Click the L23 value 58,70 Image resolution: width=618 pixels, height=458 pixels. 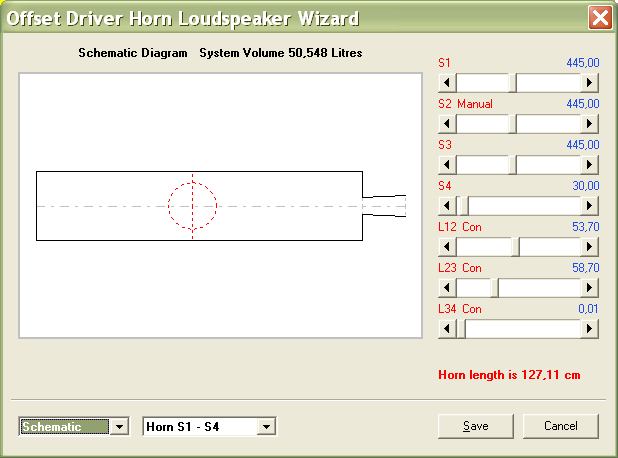[586, 268]
